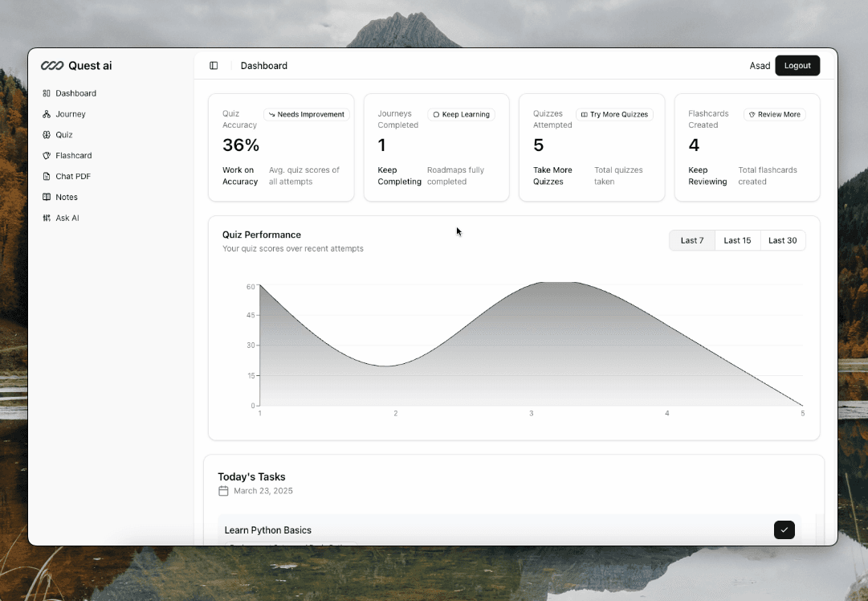Click the Needs Improvement indicator
The image size is (868, 601).
click(x=305, y=114)
